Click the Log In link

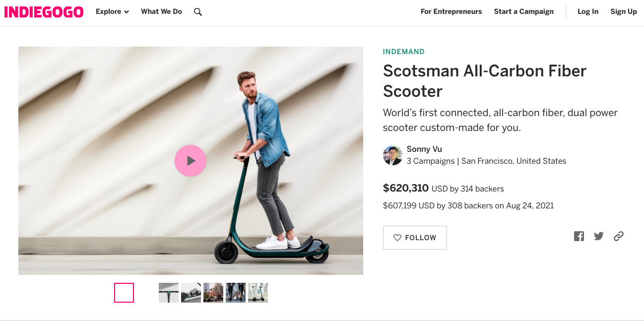587,11
